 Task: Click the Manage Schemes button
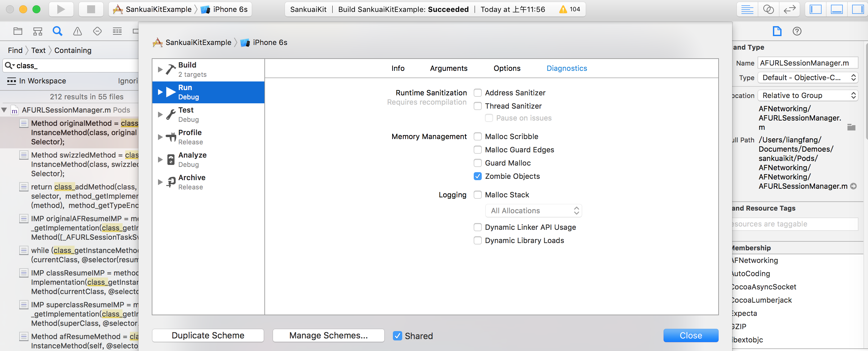click(328, 335)
